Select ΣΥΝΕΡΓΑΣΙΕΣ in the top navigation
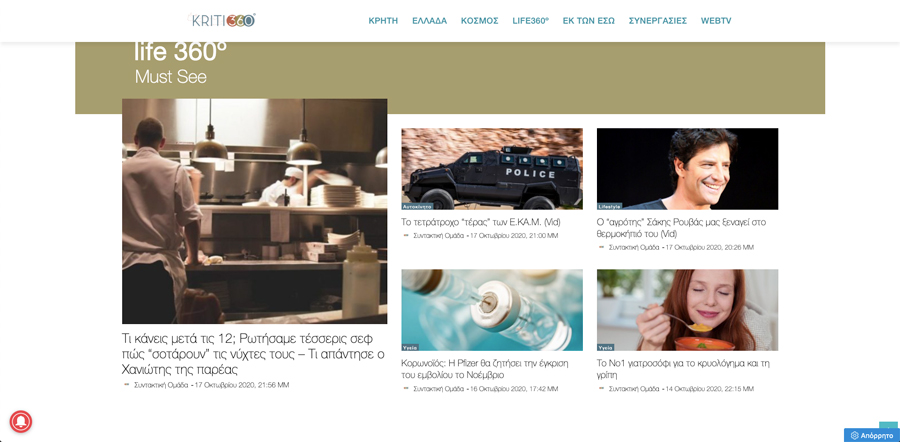Viewport: 900px width, 442px height. coord(658,21)
